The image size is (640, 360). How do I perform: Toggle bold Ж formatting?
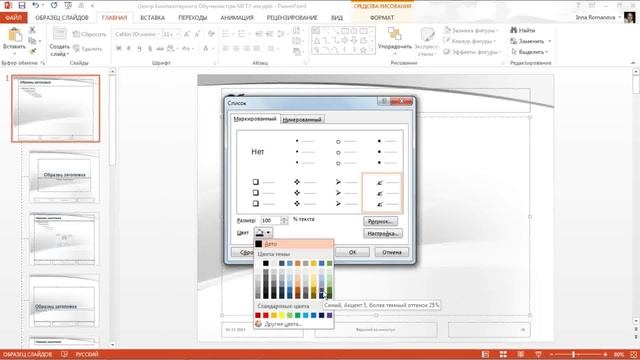click(119, 48)
